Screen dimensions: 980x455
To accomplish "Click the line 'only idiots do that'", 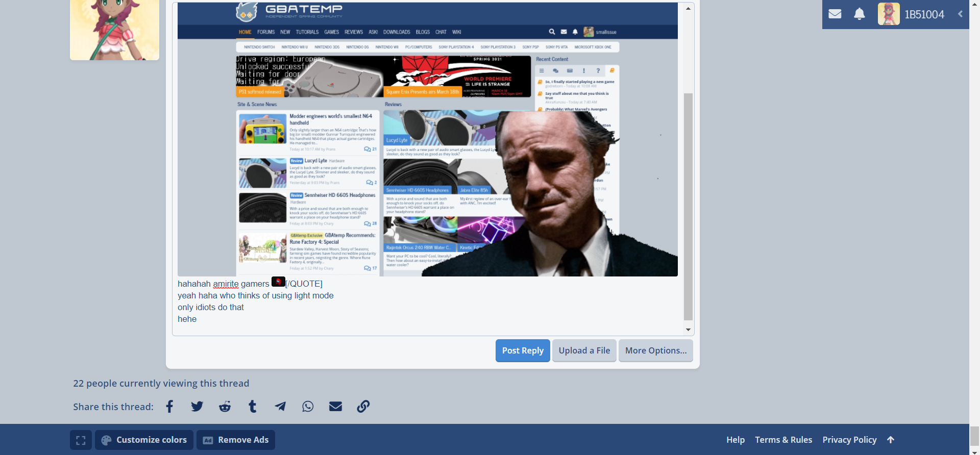I will point(211,308).
